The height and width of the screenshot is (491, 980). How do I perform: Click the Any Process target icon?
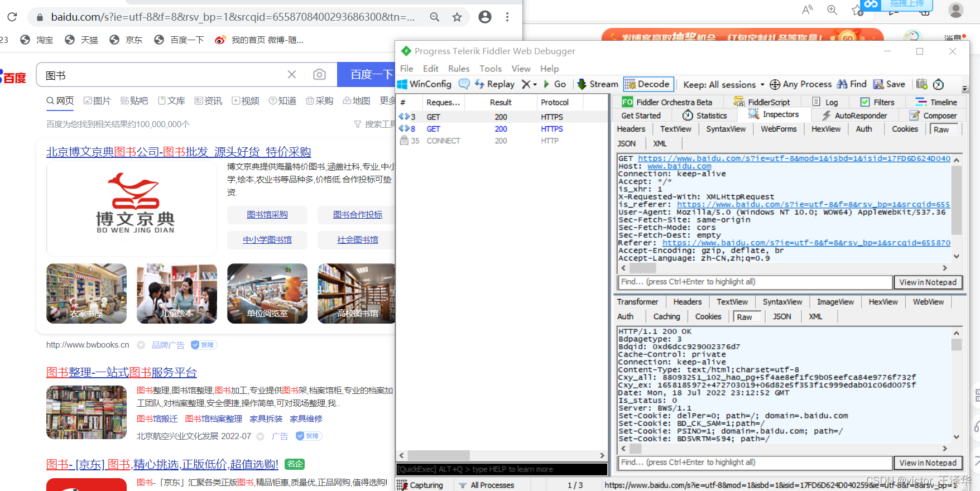775,84
